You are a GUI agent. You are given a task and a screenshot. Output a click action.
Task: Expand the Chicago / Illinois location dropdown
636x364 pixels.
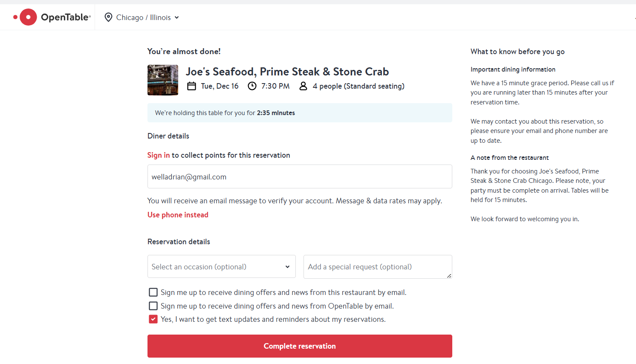click(x=143, y=17)
